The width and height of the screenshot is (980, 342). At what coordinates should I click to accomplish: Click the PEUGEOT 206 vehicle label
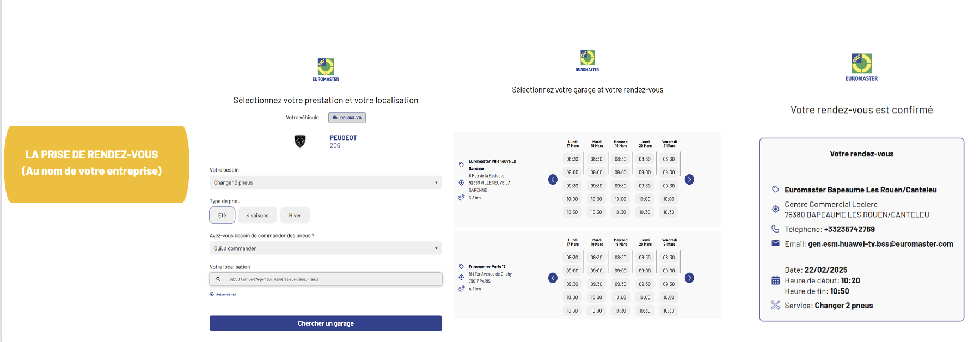pos(343,142)
